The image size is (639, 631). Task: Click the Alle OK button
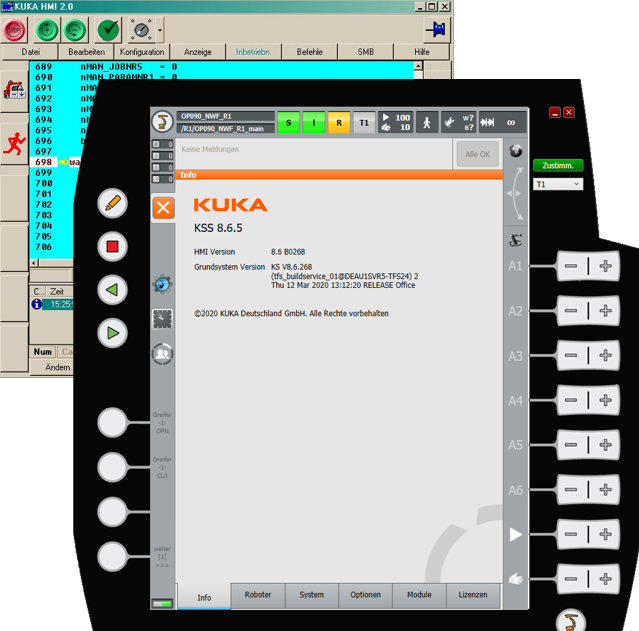[478, 154]
